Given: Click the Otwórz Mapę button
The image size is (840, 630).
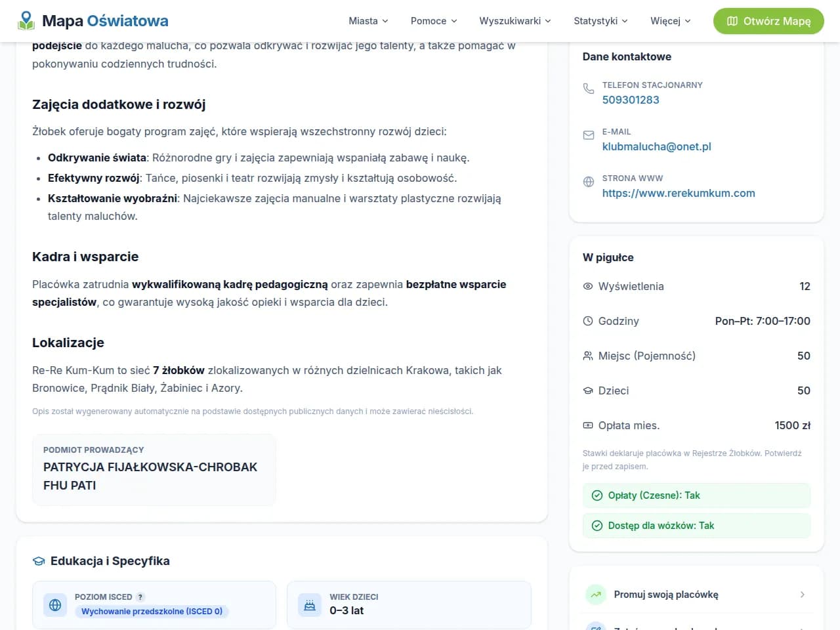Looking at the screenshot, I should pos(768,21).
